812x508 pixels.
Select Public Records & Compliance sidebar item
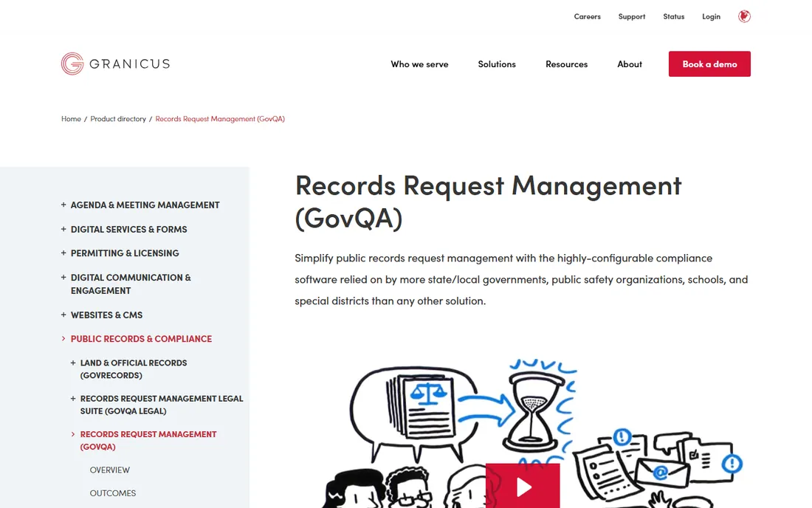coord(142,339)
